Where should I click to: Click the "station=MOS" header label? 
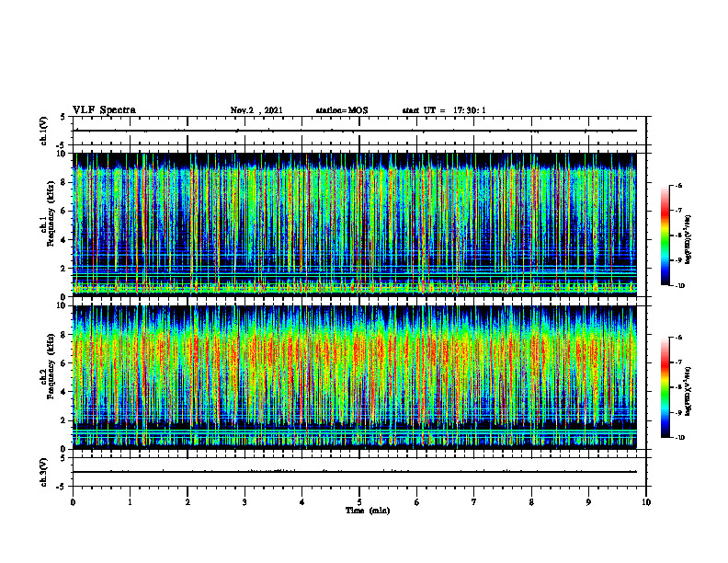[x=342, y=110]
